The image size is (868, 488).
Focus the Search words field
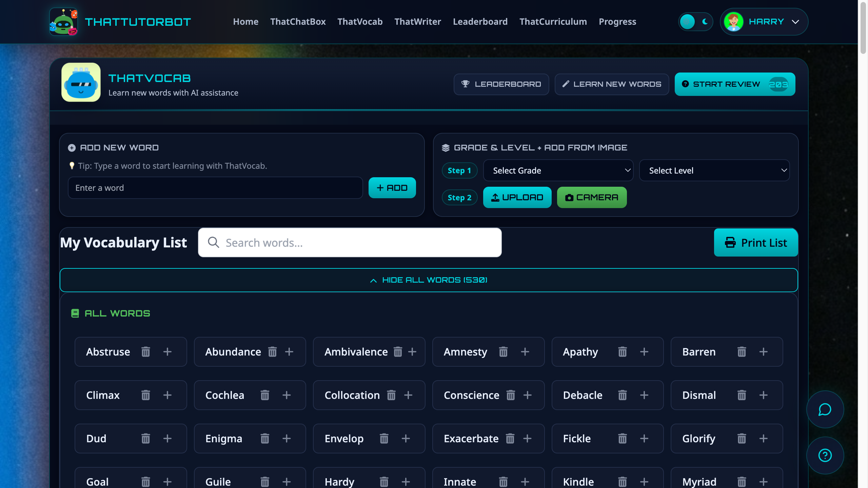coord(350,242)
